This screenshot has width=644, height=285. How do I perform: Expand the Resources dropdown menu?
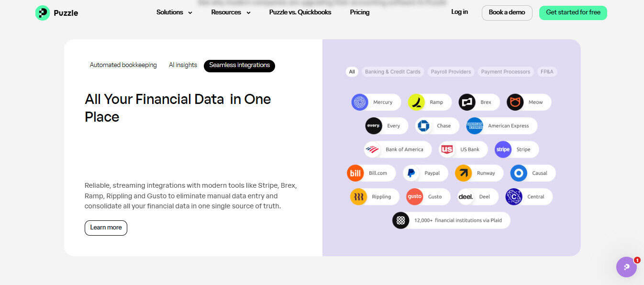(231, 12)
